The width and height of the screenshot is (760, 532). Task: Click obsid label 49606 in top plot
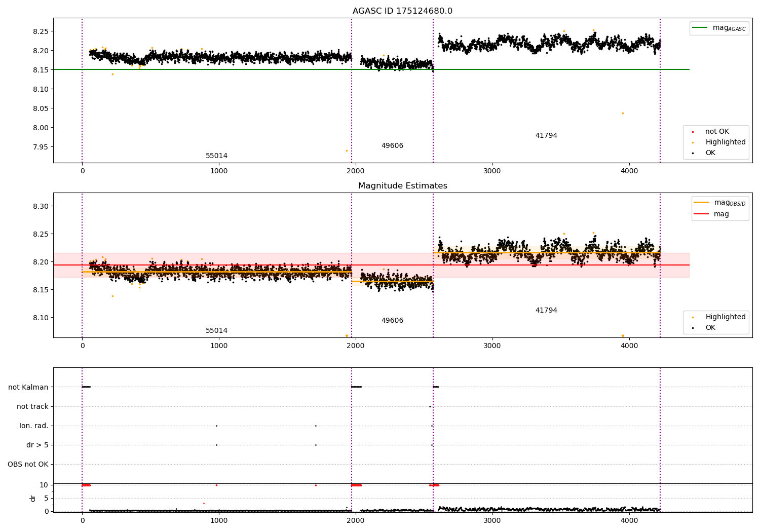point(392,146)
